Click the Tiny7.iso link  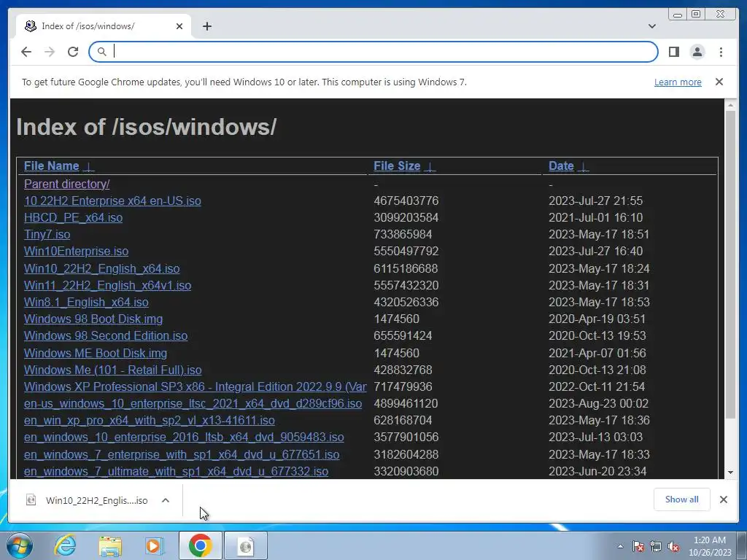[47, 234]
